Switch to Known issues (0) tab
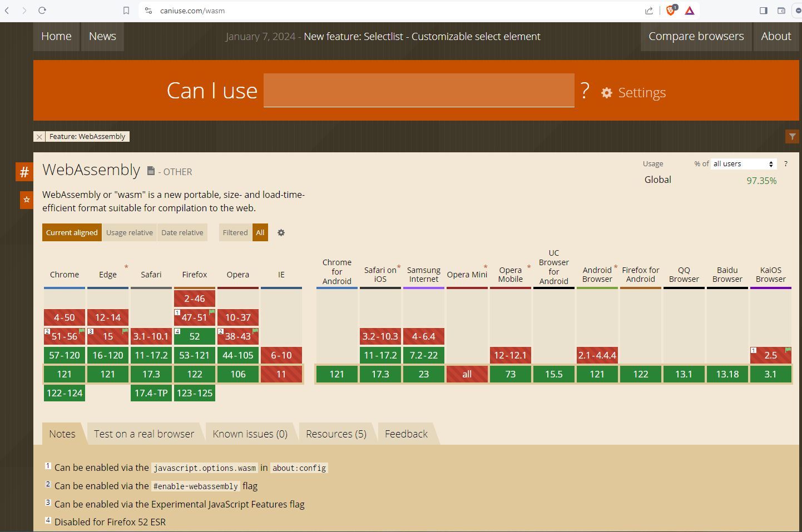802x532 pixels. pos(250,434)
